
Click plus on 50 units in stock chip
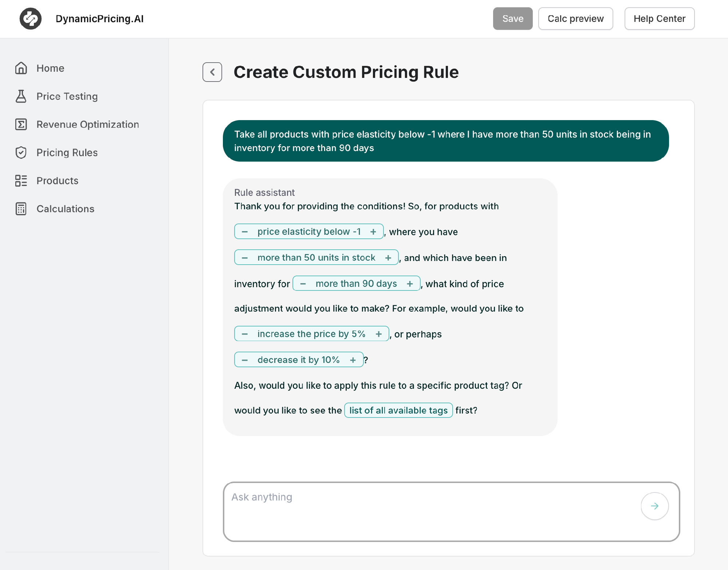(x=388, y=258)
